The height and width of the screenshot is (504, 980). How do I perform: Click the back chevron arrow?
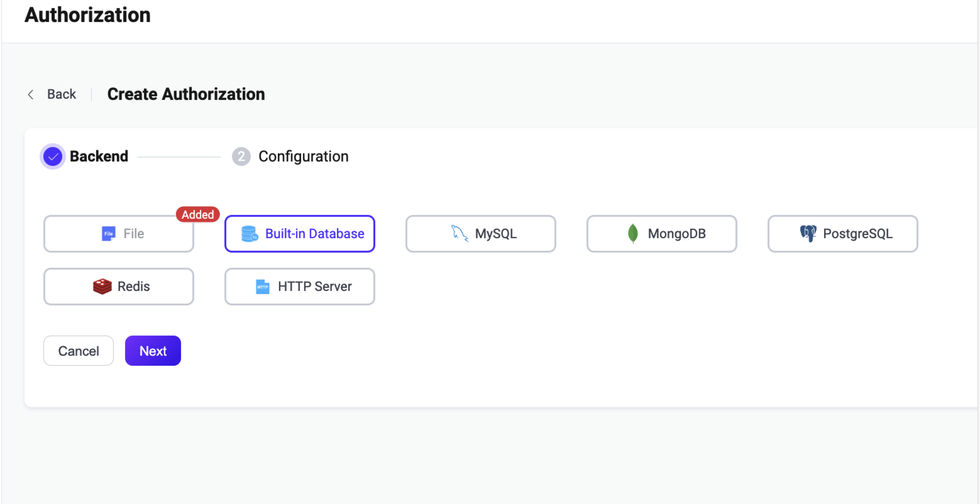pos(31,94)
